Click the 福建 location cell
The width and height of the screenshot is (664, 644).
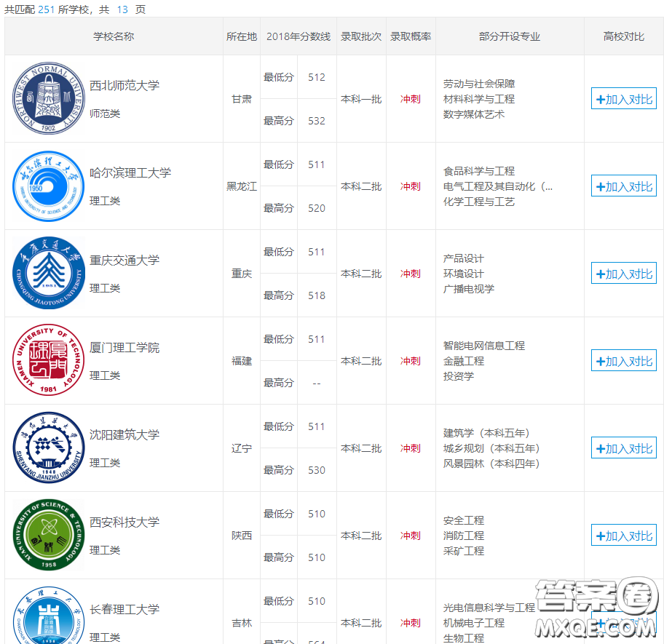pos(242,361)
